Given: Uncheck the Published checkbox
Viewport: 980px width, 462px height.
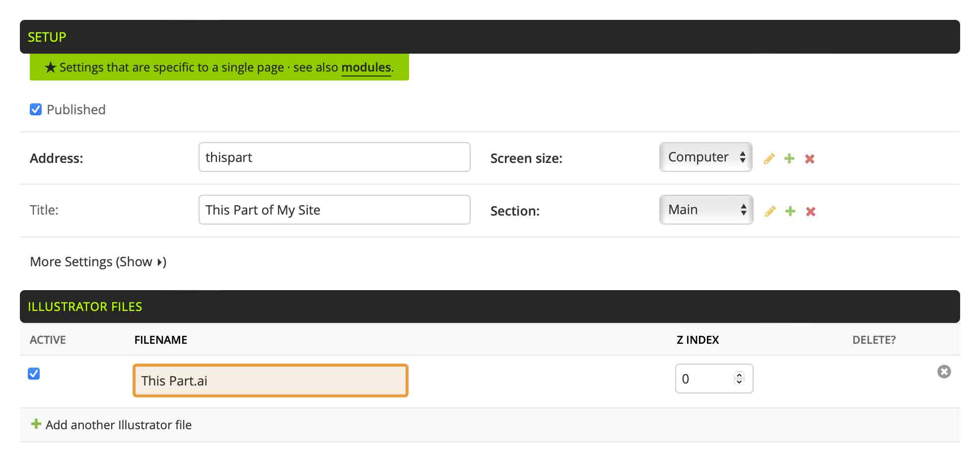Looking at the screenshot, I should click(x=36, y=109).
